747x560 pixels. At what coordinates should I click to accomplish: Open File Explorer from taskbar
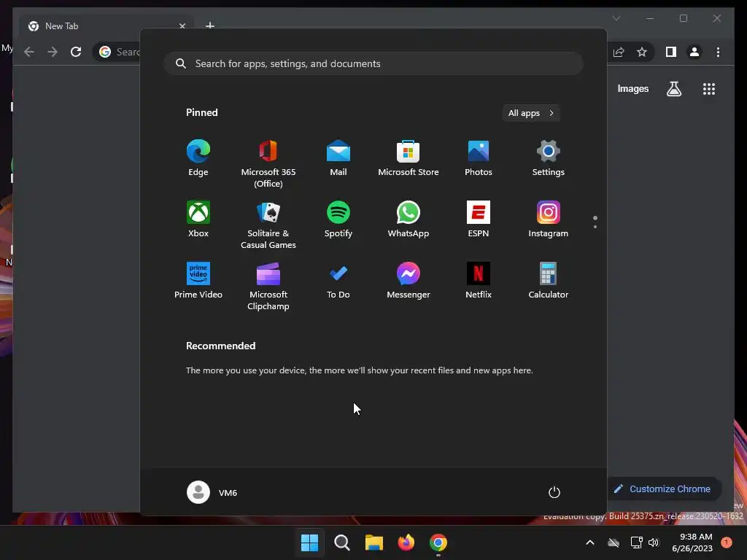[x=374, y=542]
